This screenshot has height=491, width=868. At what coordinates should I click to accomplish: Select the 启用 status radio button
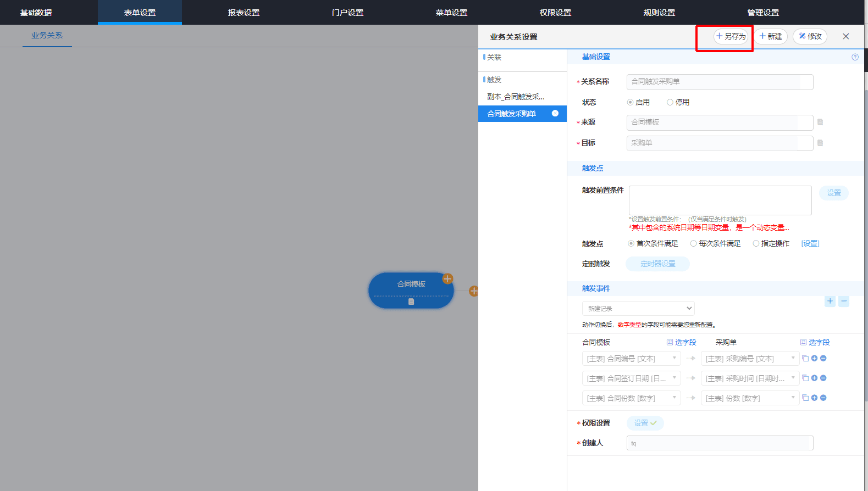630,102
